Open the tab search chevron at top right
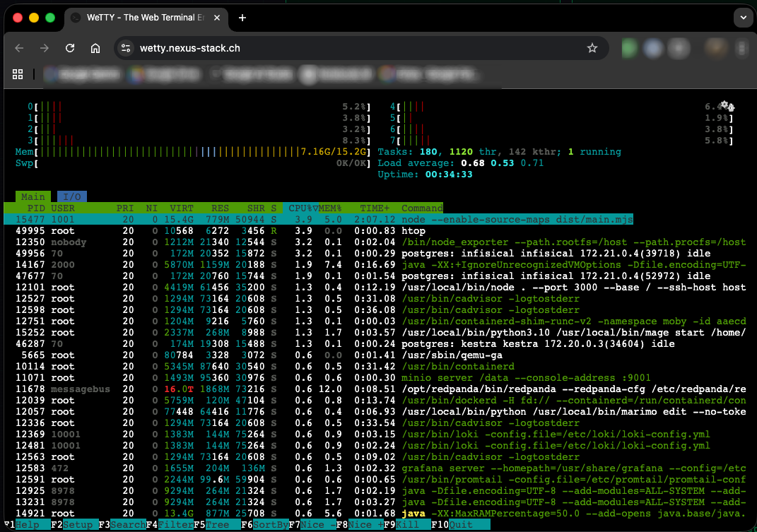The height and width of the screenshot is (532, 757). coord(742,18)
